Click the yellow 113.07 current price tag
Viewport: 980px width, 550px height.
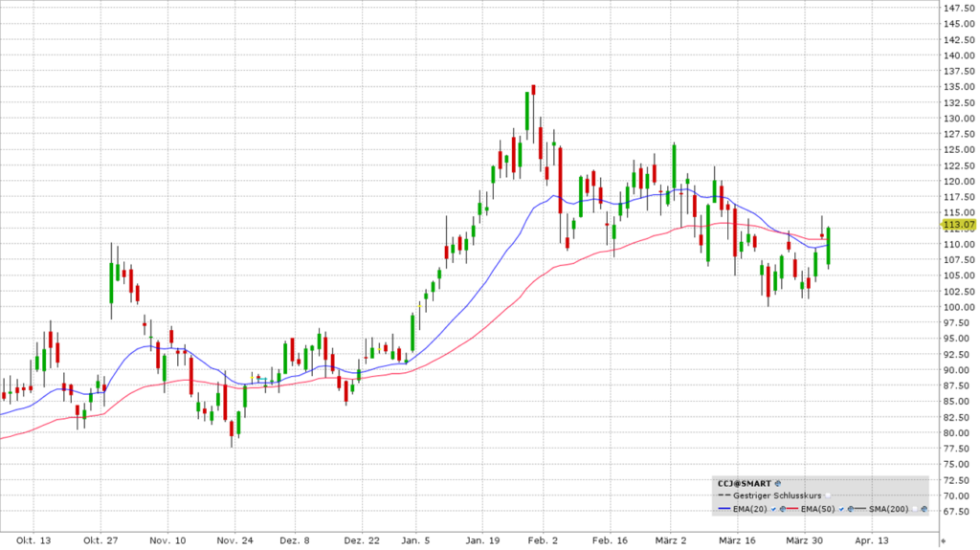tap(957, 226)
